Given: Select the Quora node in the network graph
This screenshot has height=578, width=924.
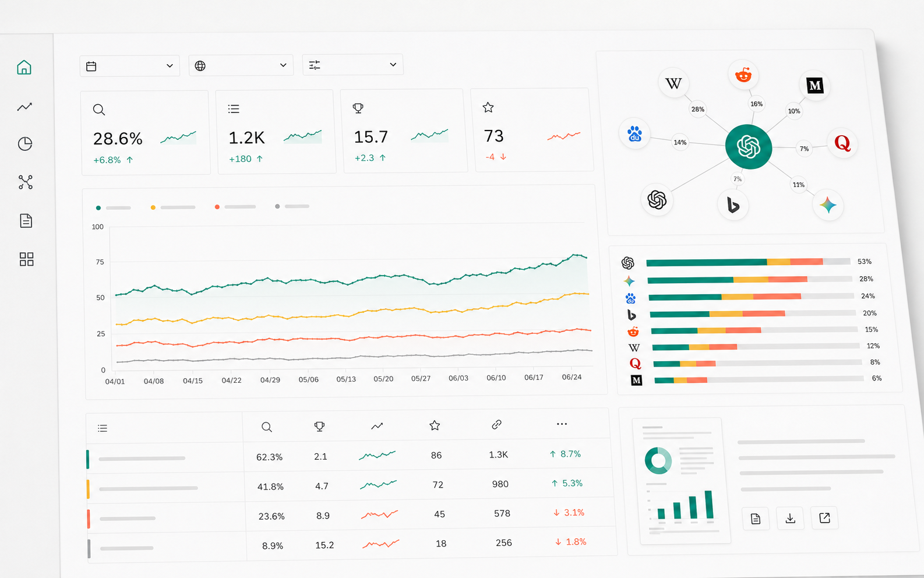Looking at the screenshot, I should coord(842,143).
